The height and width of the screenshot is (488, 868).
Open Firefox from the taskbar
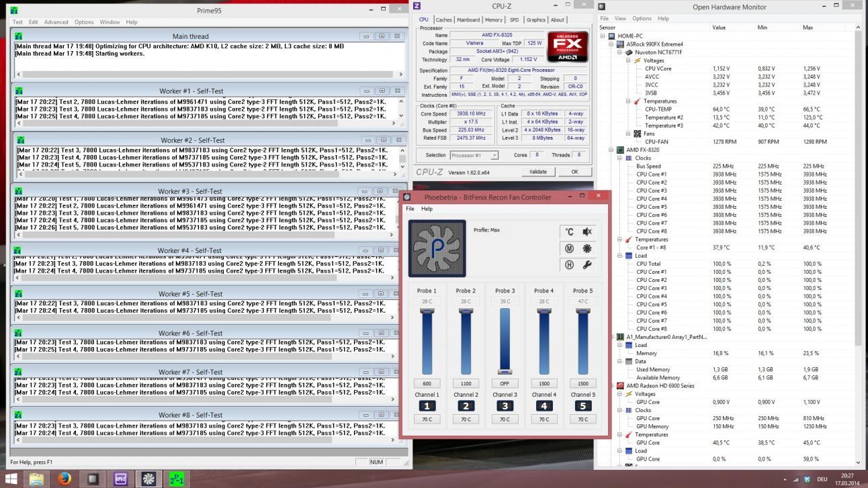click(x=64, y=479)
